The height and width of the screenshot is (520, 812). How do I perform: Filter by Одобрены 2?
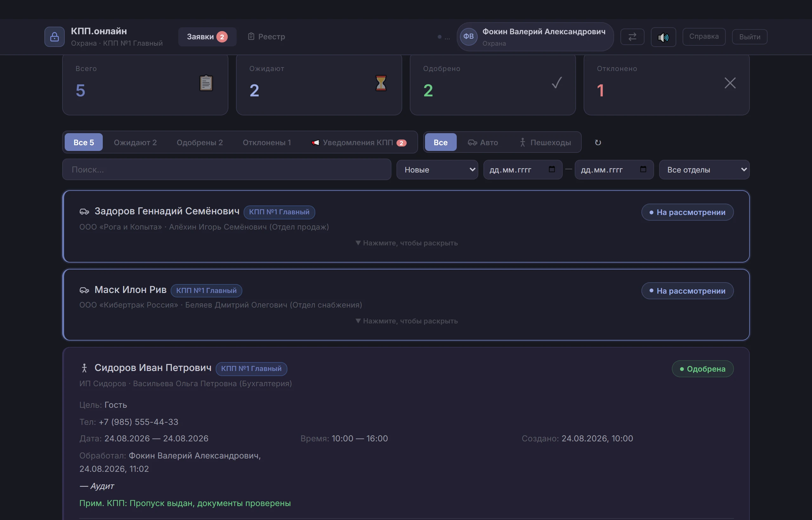tap(200, 142)
